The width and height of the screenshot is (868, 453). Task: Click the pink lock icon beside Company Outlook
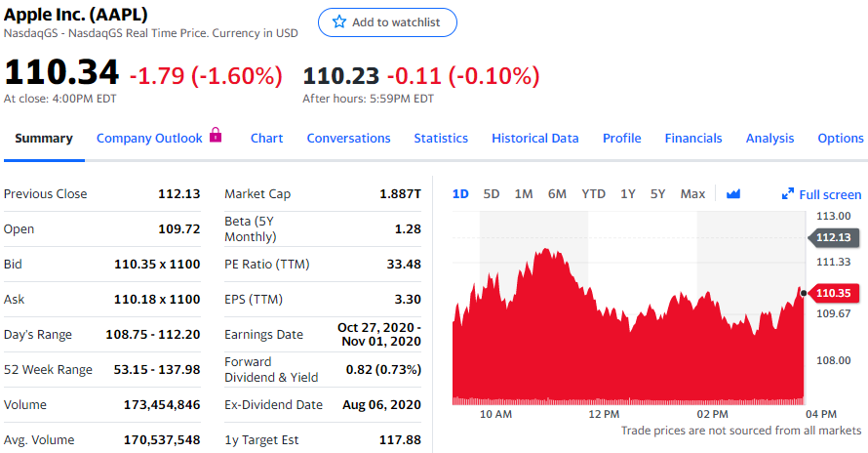coord(216,135)
